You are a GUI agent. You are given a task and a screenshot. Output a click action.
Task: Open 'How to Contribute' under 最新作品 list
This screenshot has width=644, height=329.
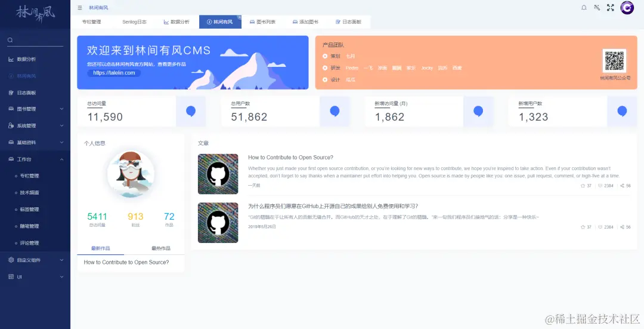[x=126, y=262]
